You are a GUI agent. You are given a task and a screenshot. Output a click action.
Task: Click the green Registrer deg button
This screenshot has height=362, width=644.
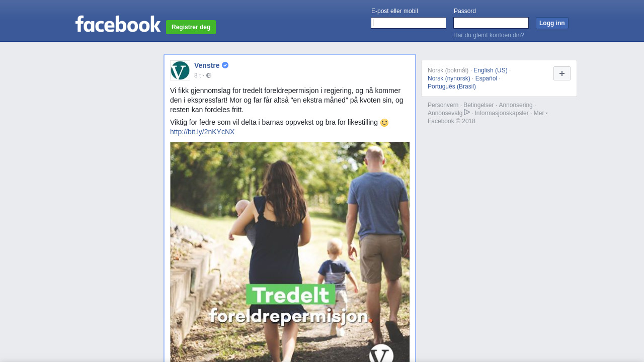click(191, 27)
